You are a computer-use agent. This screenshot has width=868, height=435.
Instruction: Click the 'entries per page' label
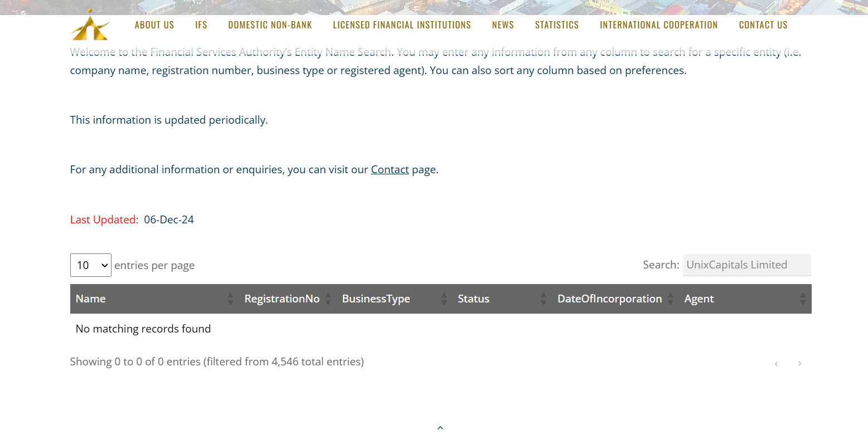coord(154,266)
